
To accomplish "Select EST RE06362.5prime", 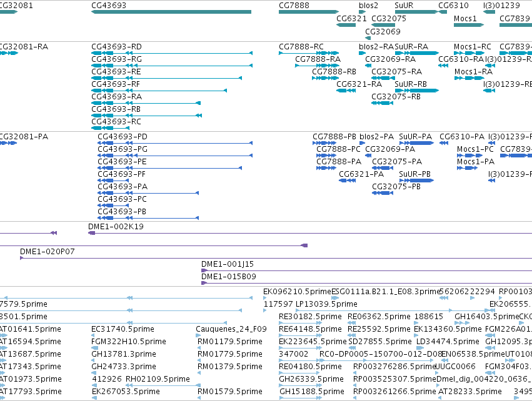I will click(379, 317).
